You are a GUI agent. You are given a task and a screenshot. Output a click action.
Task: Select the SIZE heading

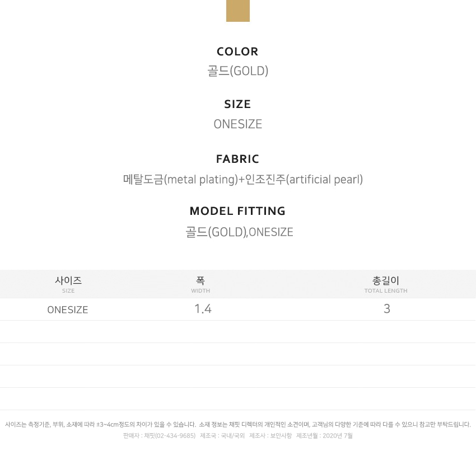[237, 104]
